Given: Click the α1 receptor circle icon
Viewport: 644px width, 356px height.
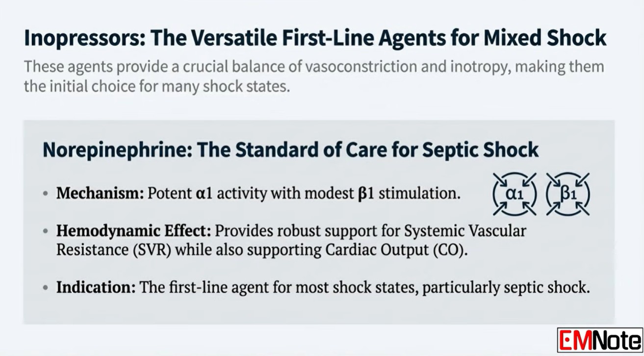Looking at the screenshot, I should coord(515,194).
